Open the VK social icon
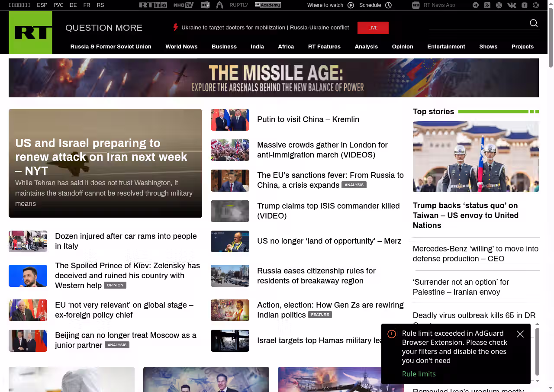 (512, 5)
